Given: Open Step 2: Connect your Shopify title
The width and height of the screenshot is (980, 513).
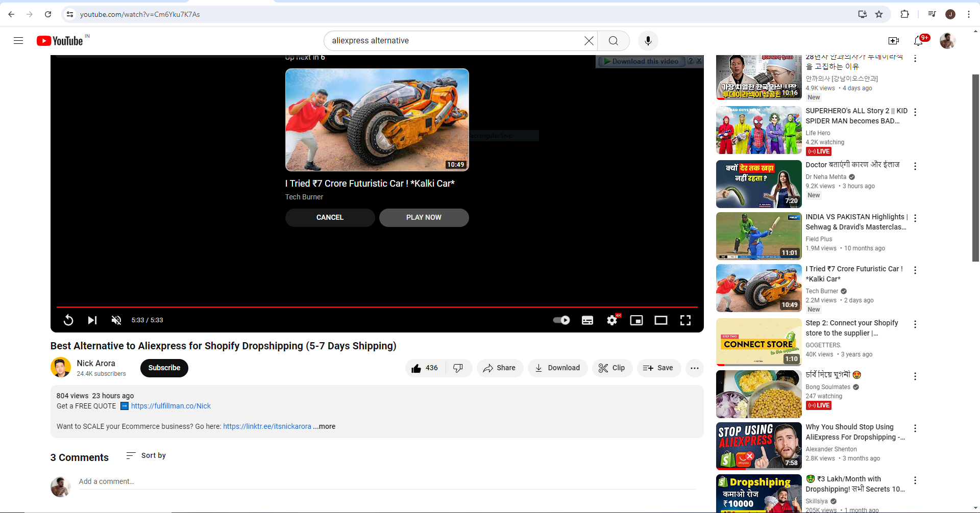Looking at the screenshot, I should pos(852,328).
